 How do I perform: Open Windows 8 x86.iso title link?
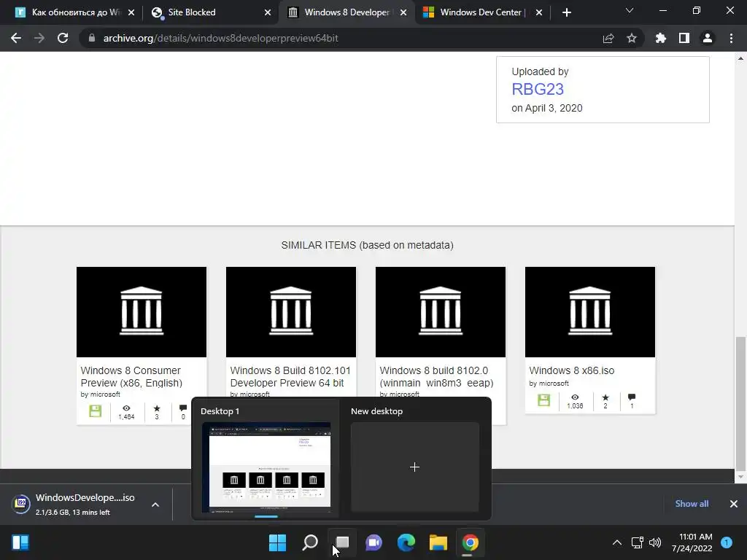pyautogui.click(x=572, y=370)
